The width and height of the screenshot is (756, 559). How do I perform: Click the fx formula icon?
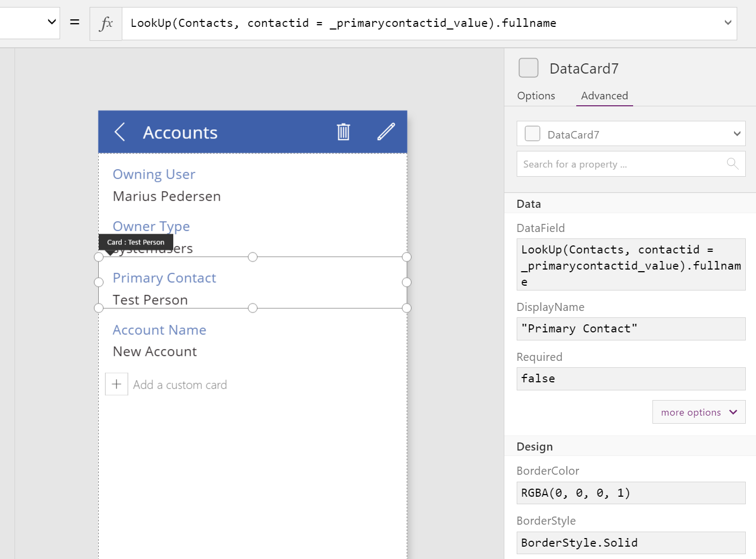click(106, 24)
